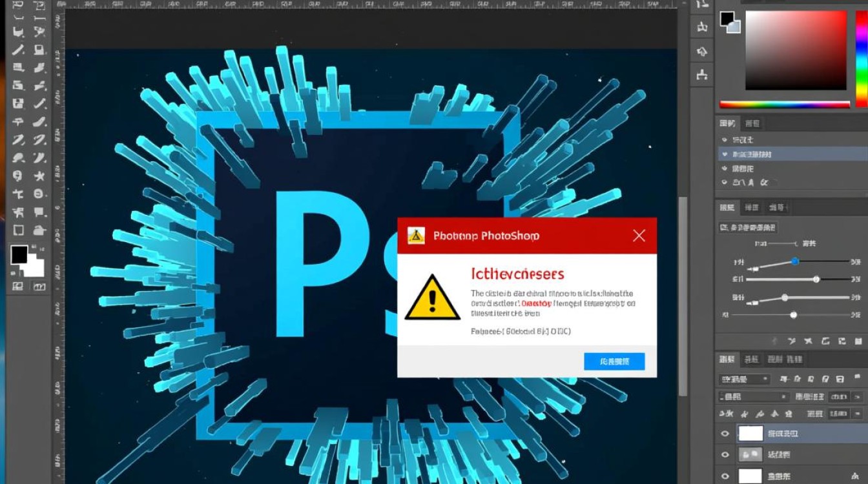Select the square outline tool in left toolbar
This screenshot has width=868, height=484.
click(17, 230)
